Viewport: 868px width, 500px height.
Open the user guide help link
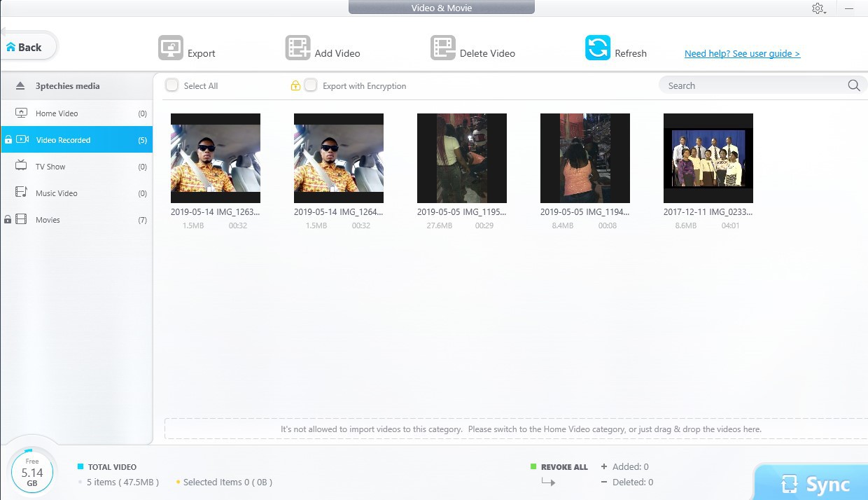742,54
